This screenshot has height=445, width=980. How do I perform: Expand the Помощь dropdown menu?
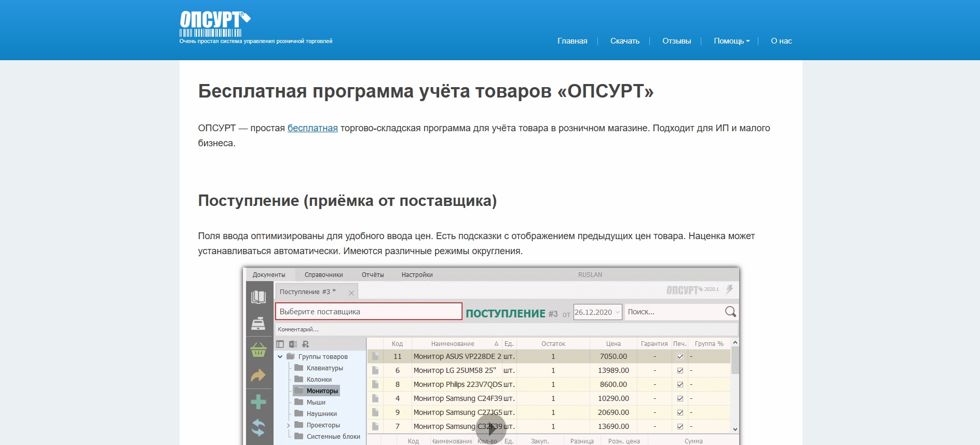coord(731,41)
